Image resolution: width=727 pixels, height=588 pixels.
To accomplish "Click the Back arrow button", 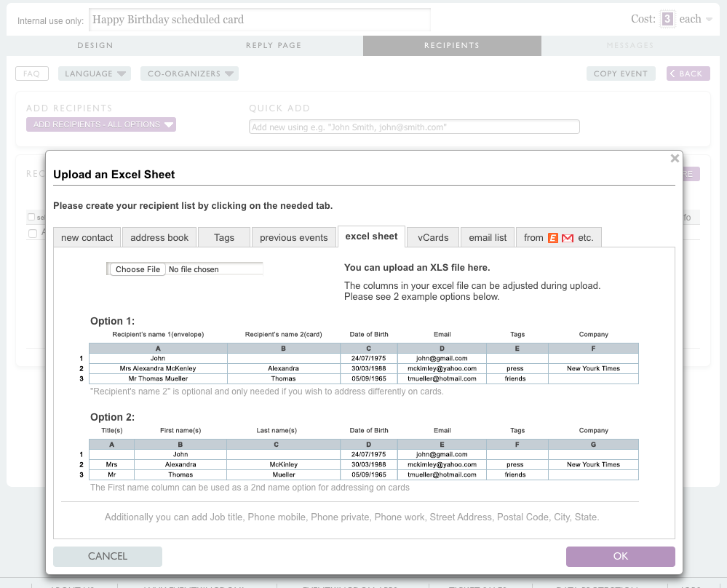I will click(688, 73).
